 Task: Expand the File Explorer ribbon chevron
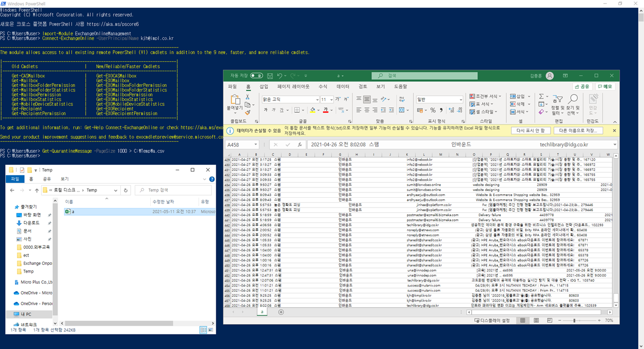tap(204, 179)
